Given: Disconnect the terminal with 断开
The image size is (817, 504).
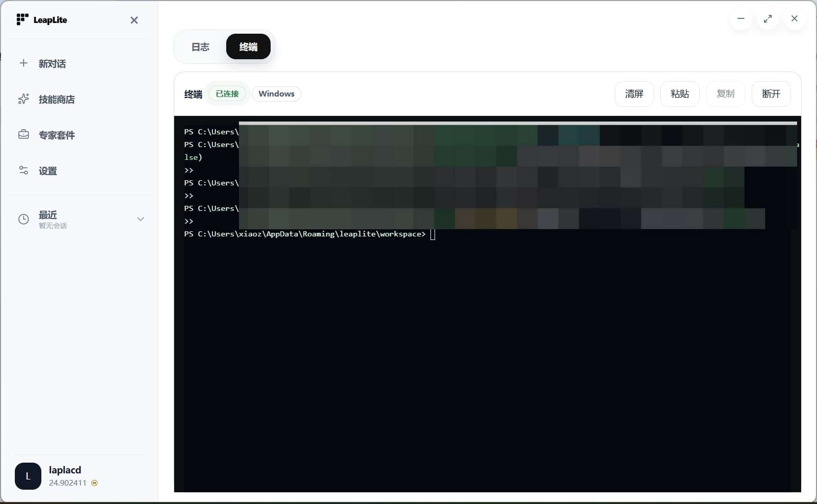Looking at the screenshot, I should pos(771,94).
